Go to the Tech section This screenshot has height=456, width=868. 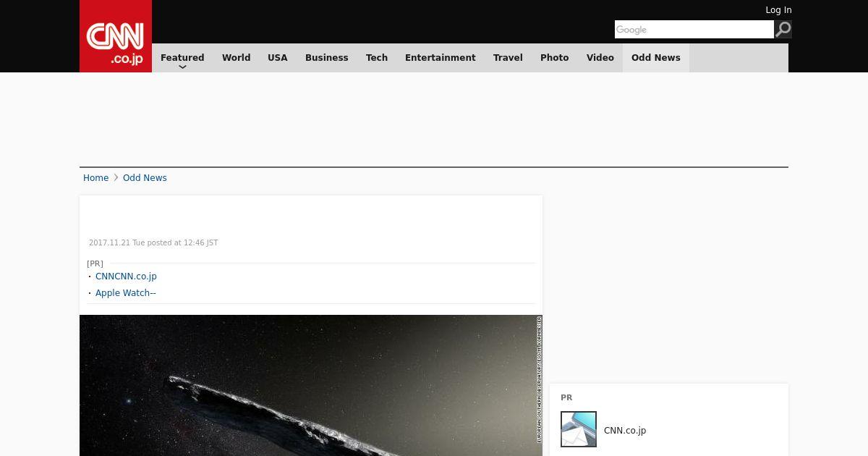coord(377,58)
